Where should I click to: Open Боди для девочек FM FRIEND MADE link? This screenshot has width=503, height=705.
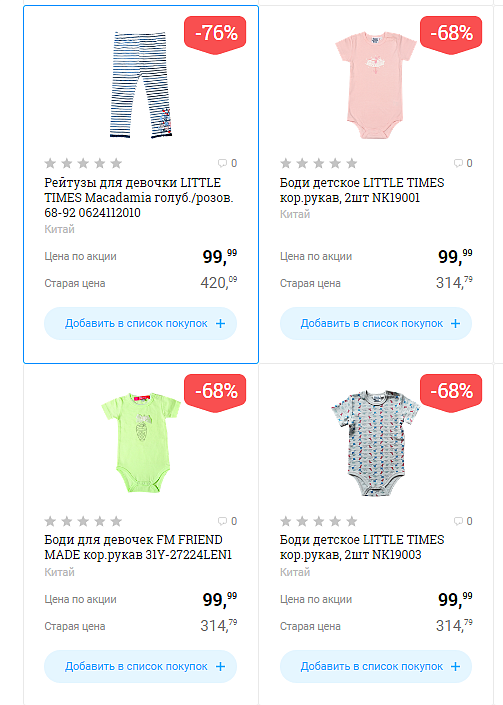[x=138, y=547]
